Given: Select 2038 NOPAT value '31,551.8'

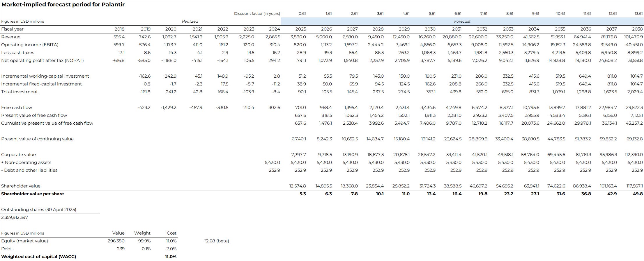Looking at the screenshot, I should point(635,60).
